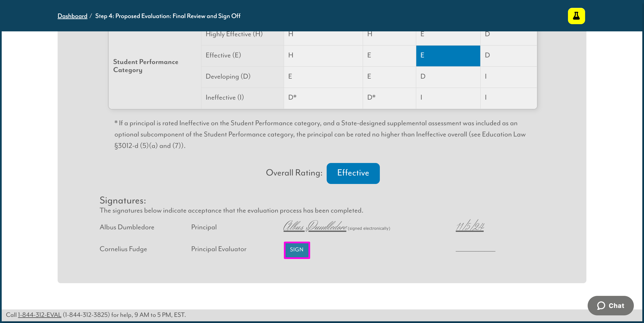Viewport: 644px width, 323px height.
Task: Open the Chat widget
Action: [611, 305]
